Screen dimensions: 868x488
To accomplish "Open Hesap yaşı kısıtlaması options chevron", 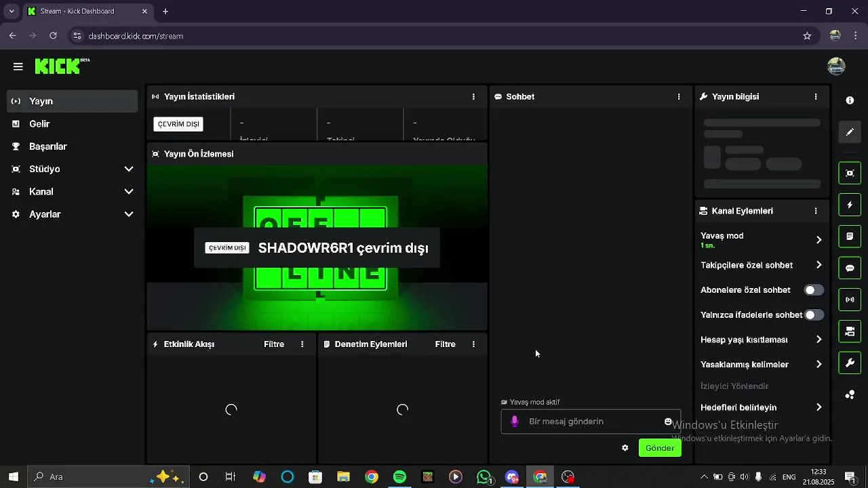I will [818, 340].
